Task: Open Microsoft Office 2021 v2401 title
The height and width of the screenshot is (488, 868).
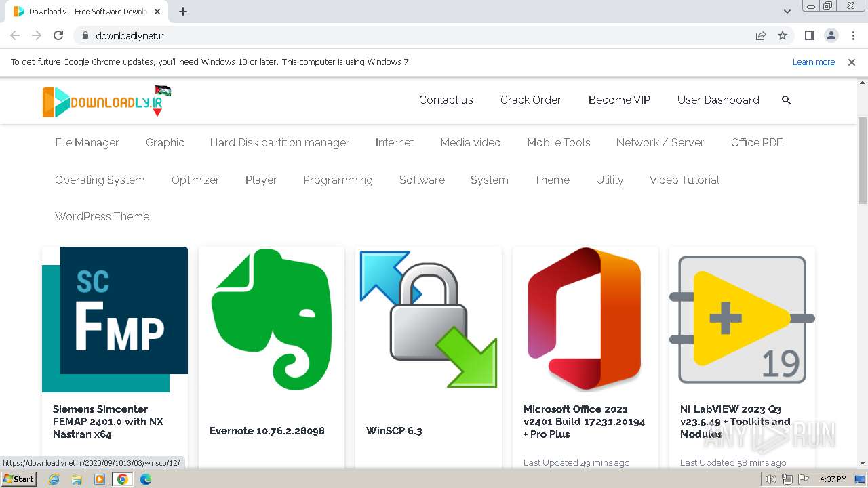Action: (x=585, y=422)
